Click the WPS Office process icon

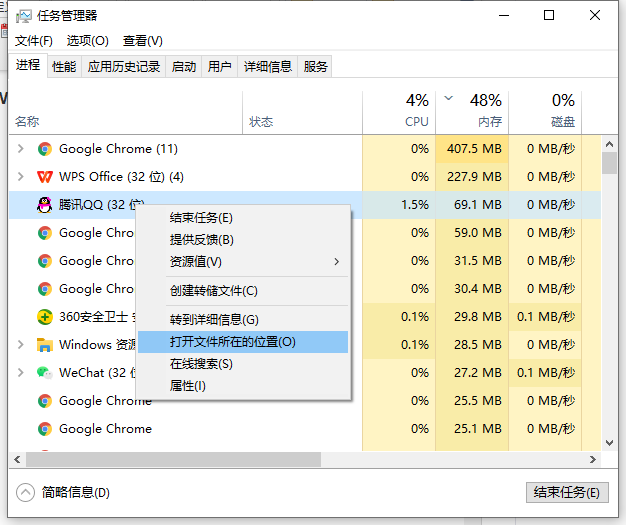point(44,177)
